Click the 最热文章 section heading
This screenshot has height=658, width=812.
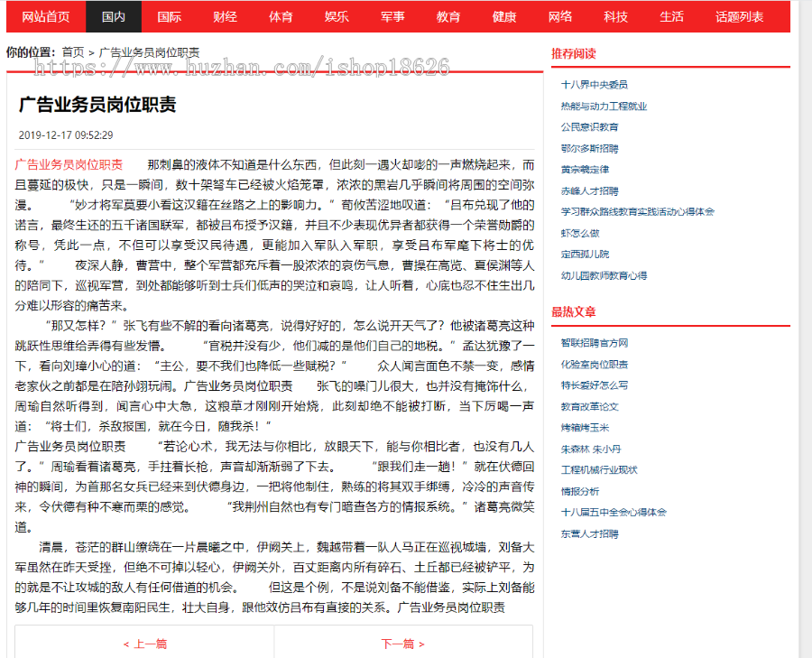pos(574,312)
